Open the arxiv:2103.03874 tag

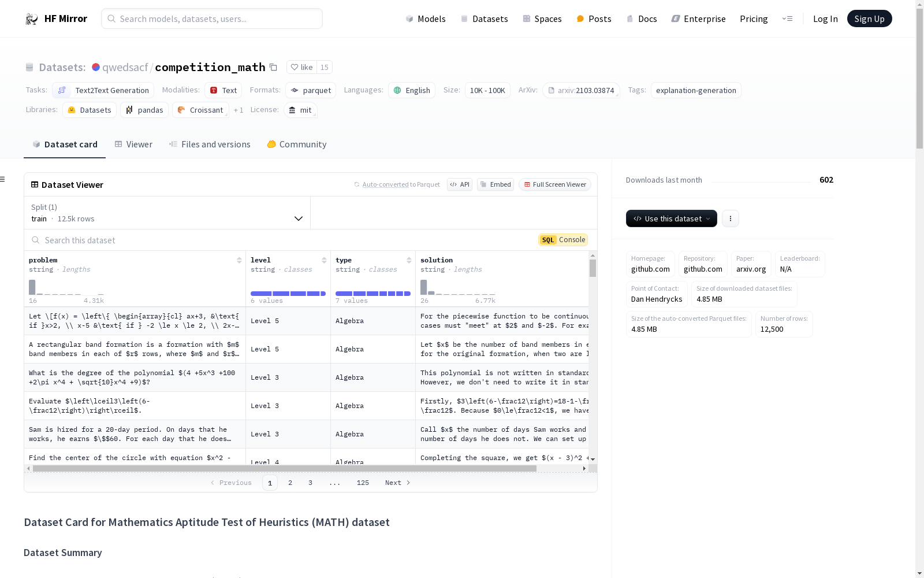click(581, 90)
